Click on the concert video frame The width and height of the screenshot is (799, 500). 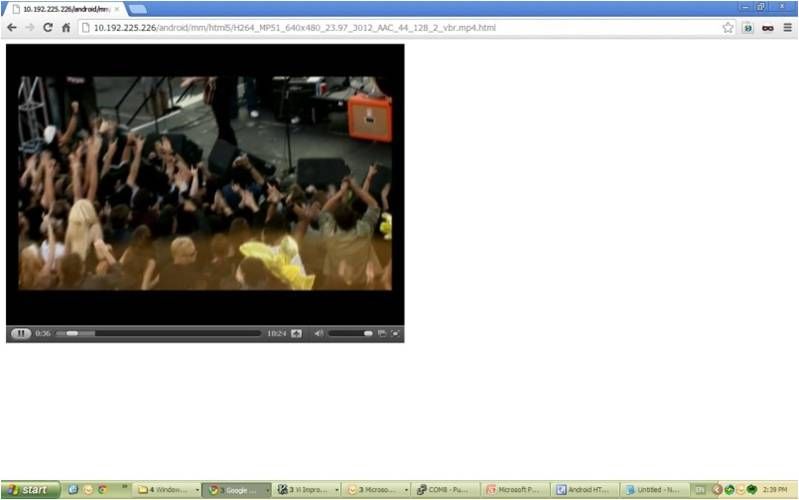tap(205, 183)
